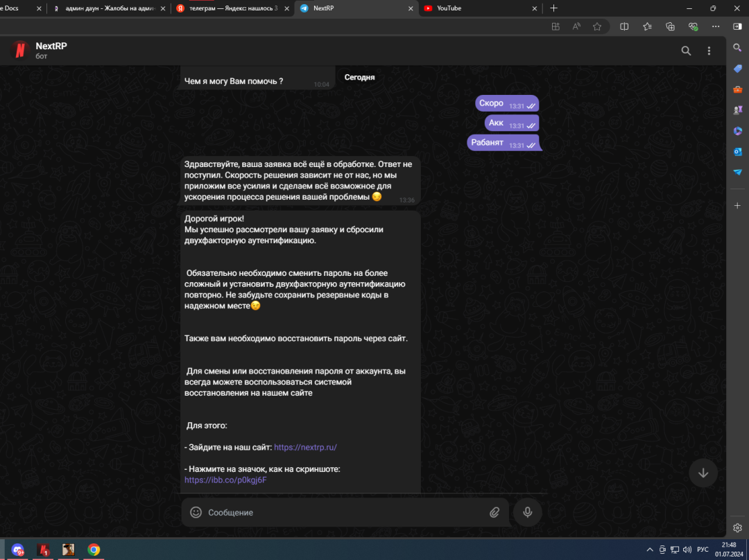Show hidden system tray icons
The height and width of the screenshot is (560, 749).
[x=650, y=550]
